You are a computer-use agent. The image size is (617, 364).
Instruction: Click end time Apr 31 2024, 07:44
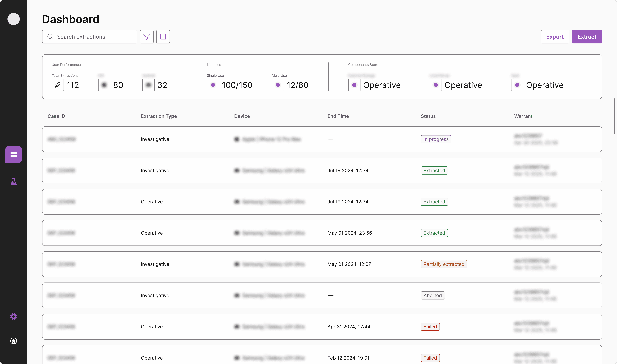(x=349, y=327)
